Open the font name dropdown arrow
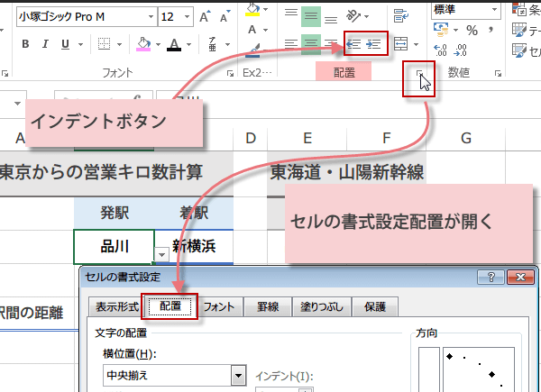The width and height of the screenshot is (541, 392). click(151, 16)
